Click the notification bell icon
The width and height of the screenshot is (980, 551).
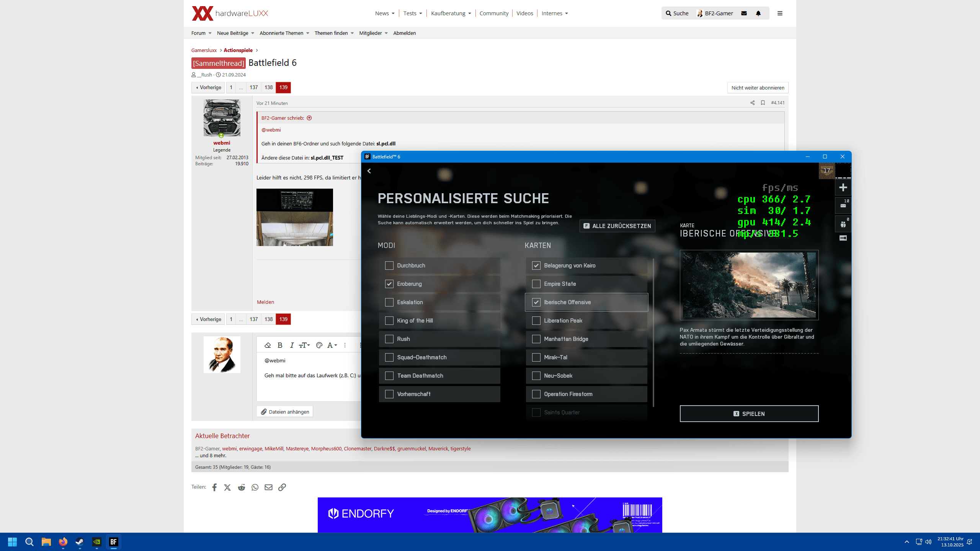coord(758,13)
